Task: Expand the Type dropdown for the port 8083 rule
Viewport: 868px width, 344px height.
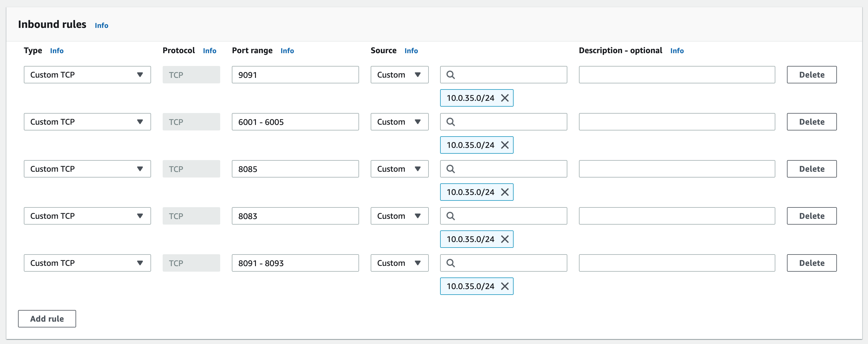Action: pyautogui.click(x=87, y=216)
